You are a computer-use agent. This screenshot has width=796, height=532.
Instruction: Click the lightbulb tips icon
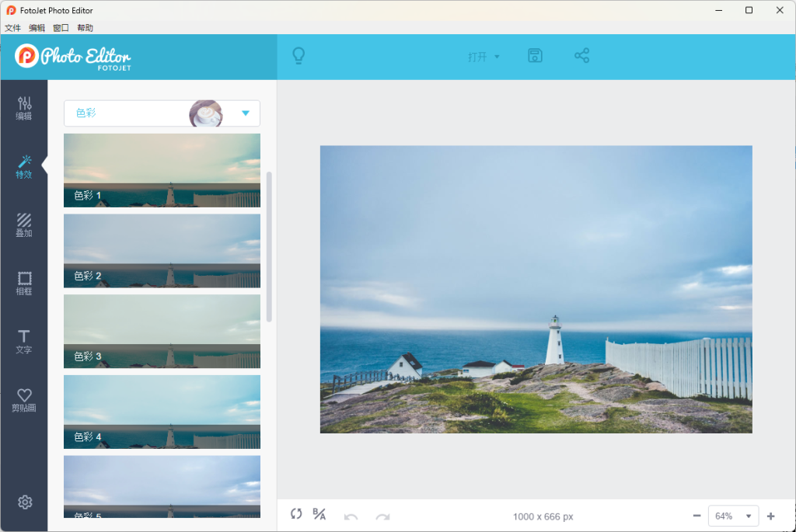[x=298, y=56]
